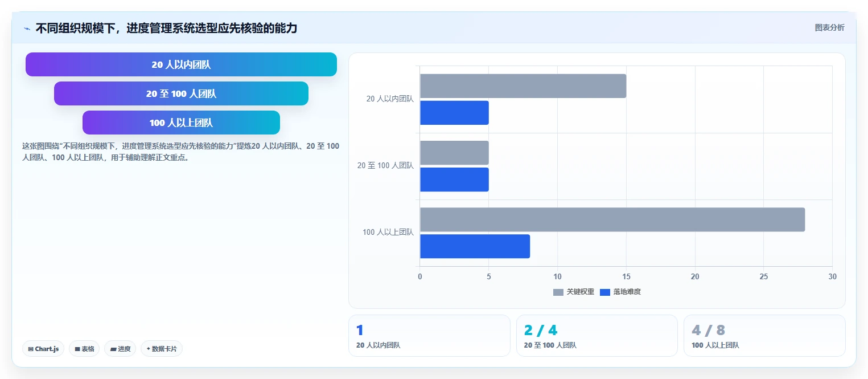The height and width of the screenshot is (379, 868).
Task: Click the gray 关键权重 bar for 20 至 100 人团队
Action: (454, 153)
